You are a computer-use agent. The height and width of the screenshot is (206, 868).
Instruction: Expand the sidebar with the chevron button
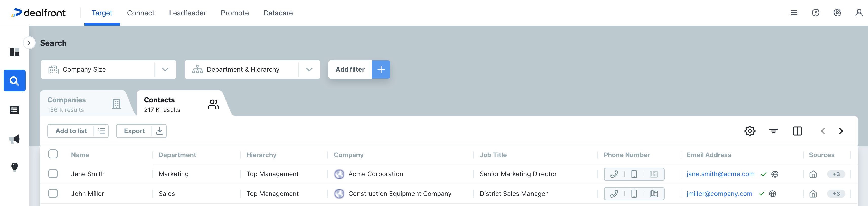click(x=29, y=43)
